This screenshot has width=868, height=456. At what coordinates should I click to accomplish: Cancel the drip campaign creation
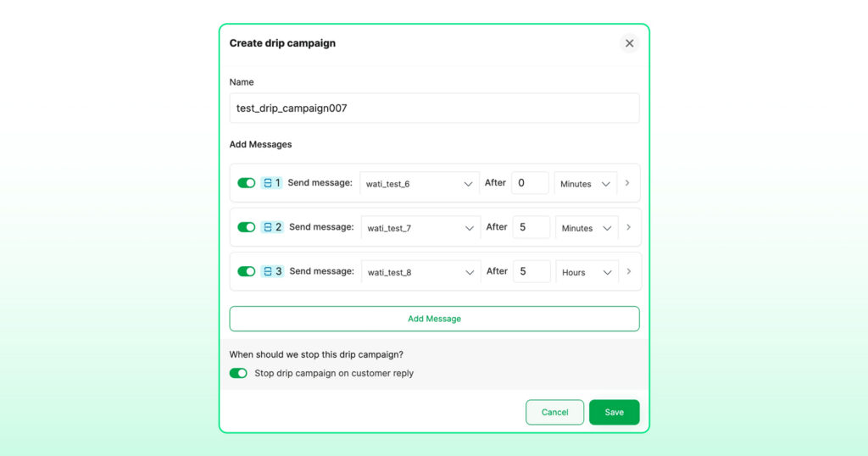coord(554,412)
